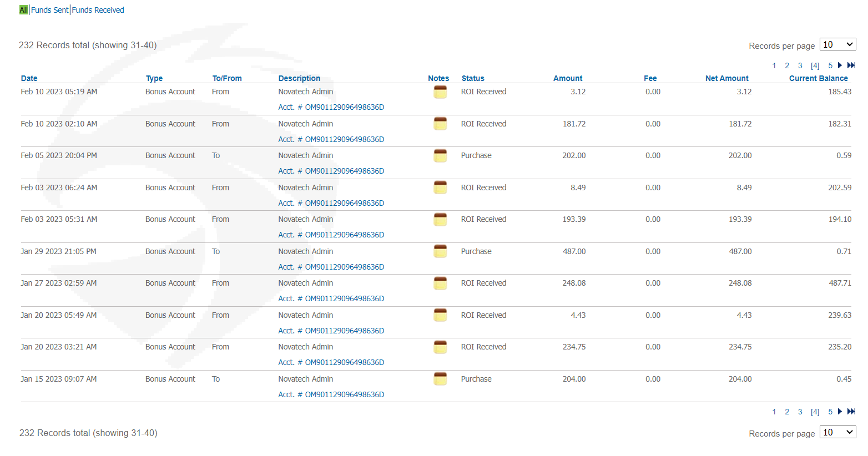This screenshot has height=456, width=868.
Task: Sort by Description column header
Action: [299, 78]
